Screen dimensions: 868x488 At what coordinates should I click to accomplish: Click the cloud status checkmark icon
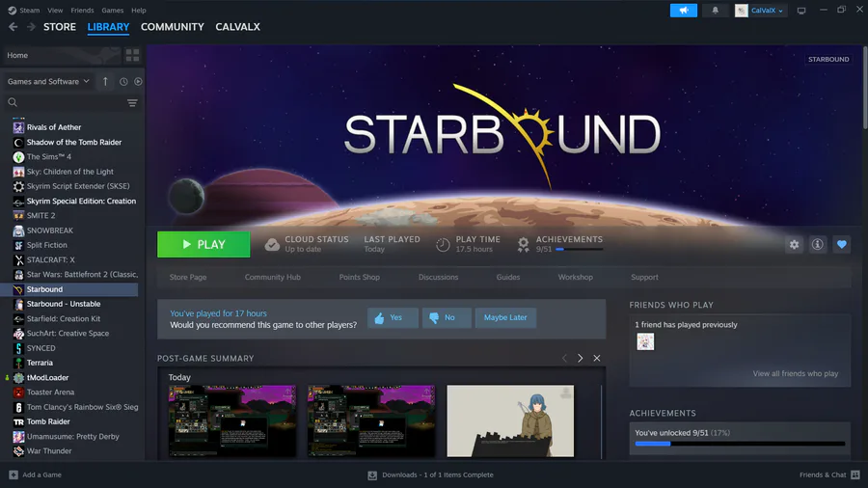click(x=272, y=244)
